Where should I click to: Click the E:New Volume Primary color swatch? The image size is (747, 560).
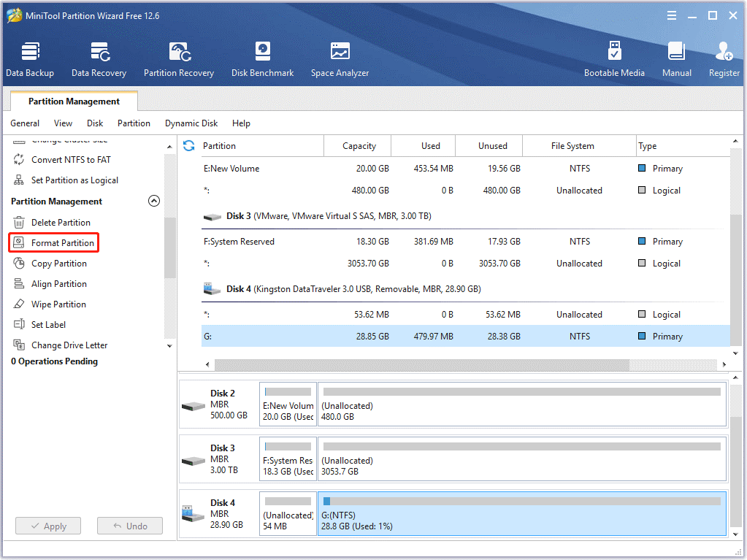642,168
